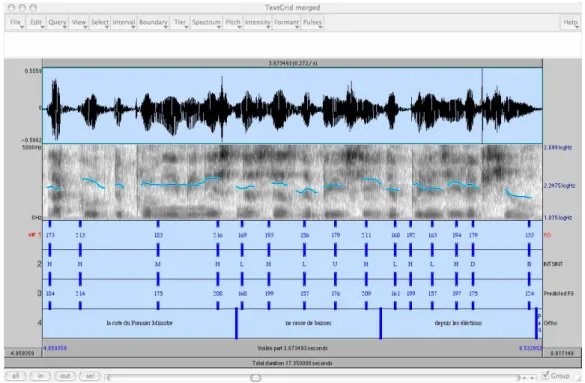Click the 'sel' zoom button

(x=90, y=376)
